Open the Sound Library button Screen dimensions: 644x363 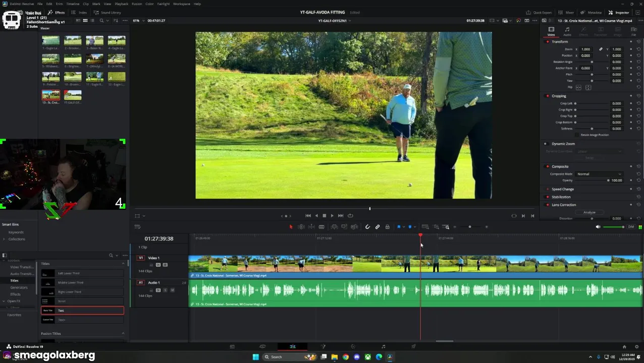[x=108, y=13]
